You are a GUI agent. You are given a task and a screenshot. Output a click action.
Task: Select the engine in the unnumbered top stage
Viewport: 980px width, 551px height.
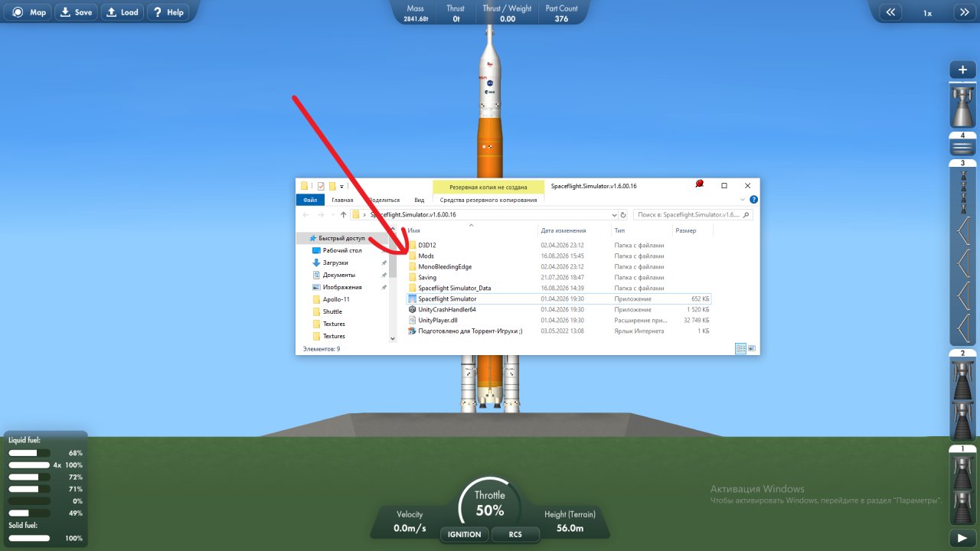(963, 106)
